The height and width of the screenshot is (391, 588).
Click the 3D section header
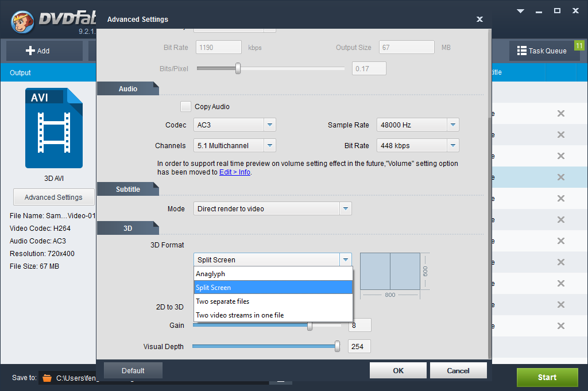point(128,228)
